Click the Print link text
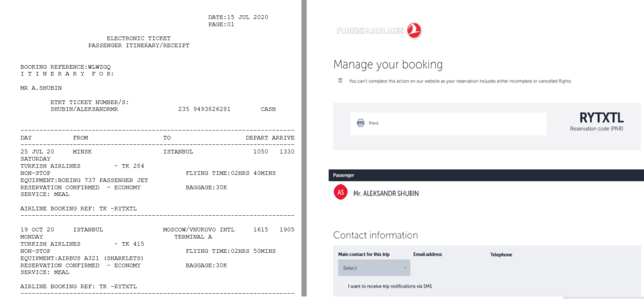Viewport: 644px width, 299px height. pos(374,123)
